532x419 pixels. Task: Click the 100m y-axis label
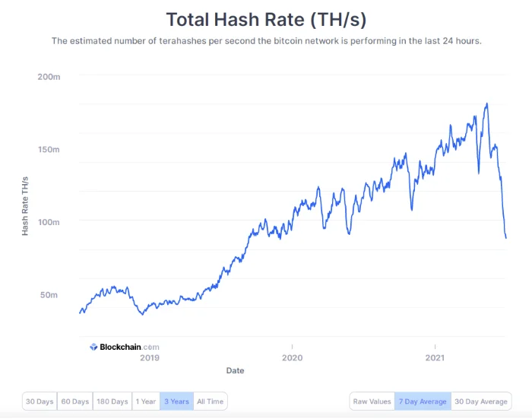pos(47,222)
